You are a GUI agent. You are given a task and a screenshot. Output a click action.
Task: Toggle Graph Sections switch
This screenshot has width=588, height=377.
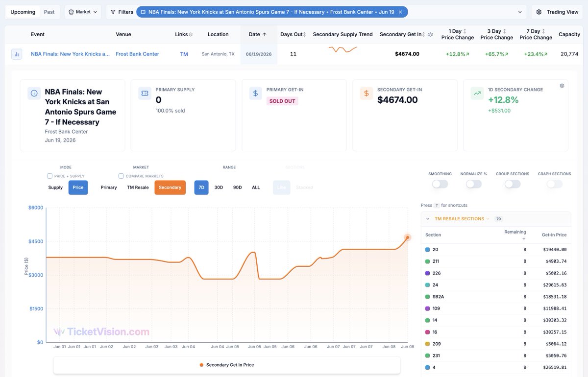(555, 184)
